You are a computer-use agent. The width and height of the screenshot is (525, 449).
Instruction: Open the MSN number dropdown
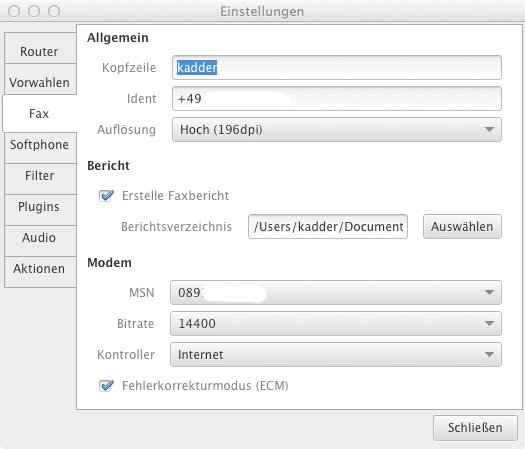click(x=335, y=293)
